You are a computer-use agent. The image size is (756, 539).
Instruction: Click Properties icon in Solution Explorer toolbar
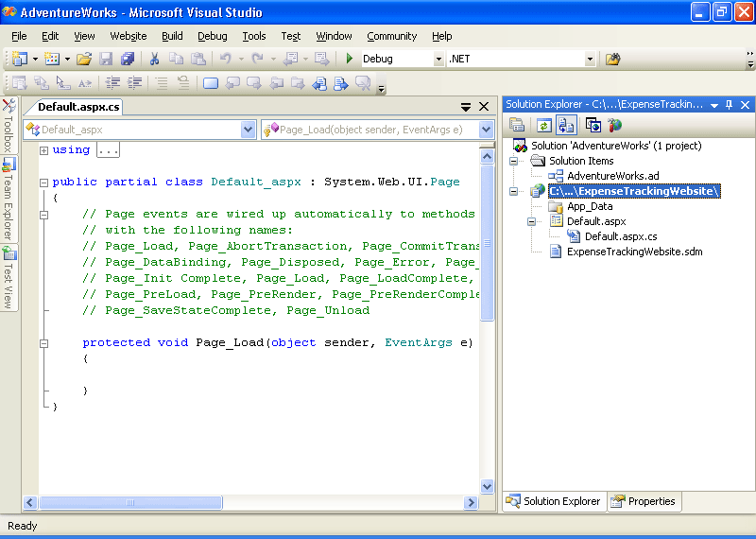pyautogui.click(x=517, y=125)
